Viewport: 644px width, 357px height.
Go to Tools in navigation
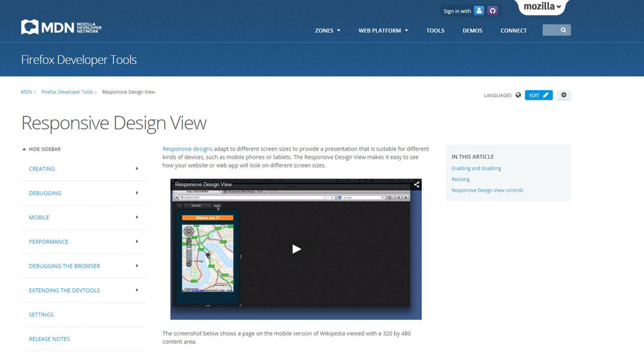tap(435, 30)
